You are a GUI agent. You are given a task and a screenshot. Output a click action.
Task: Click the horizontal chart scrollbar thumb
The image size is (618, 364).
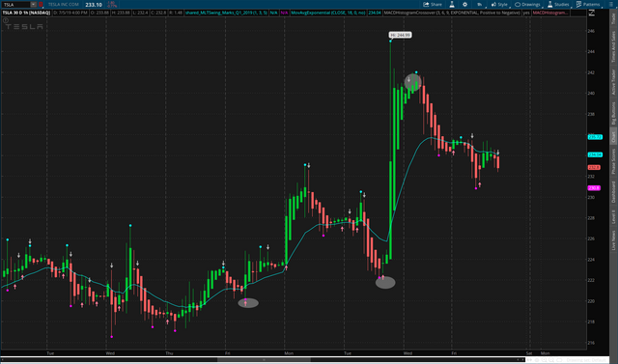(x=264, y=359)
